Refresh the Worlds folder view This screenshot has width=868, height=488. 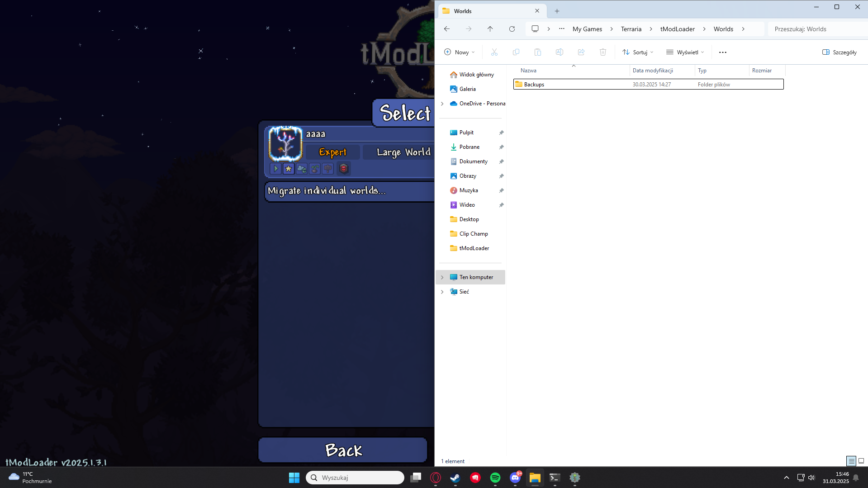512,29
